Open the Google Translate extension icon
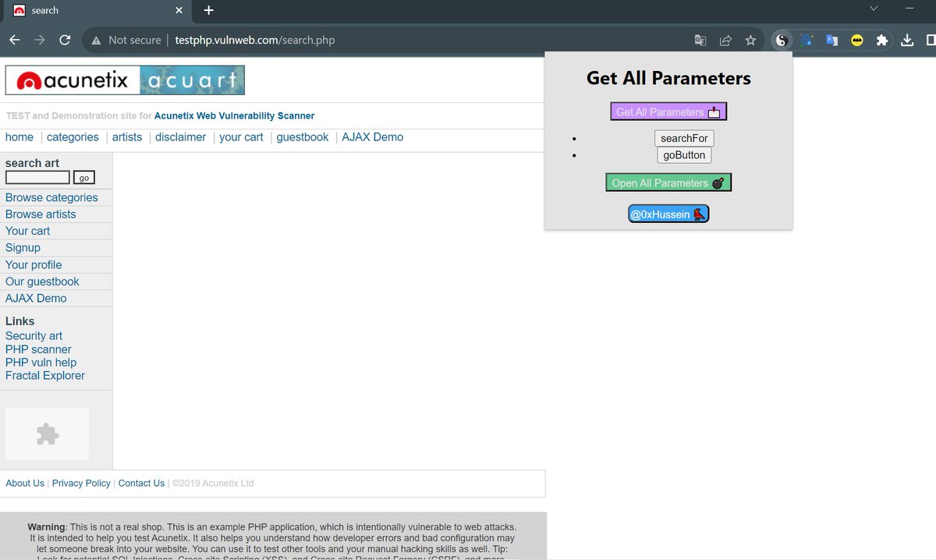The height and width of the screenshot is (560, 936). (831, 40)
